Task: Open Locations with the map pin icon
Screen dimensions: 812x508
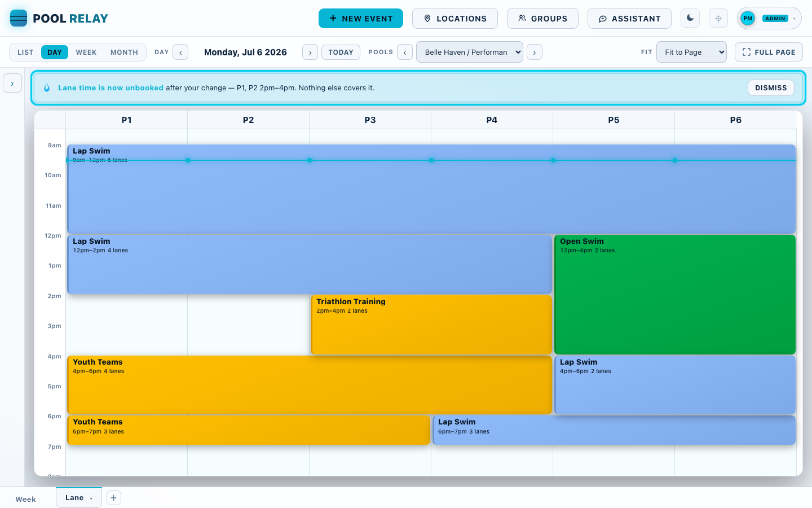Action: 455,18
